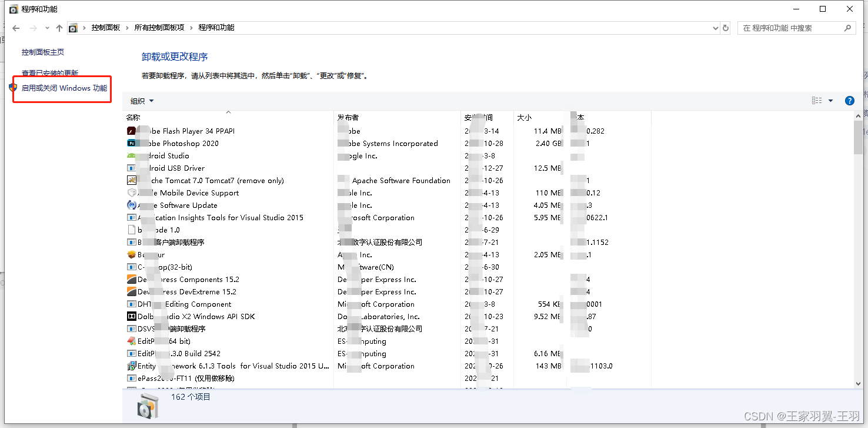Focus the 在 程序和功能 中搜索 search box
The width and height of the screenshot is (868, 428).
(x=796, y=28)
